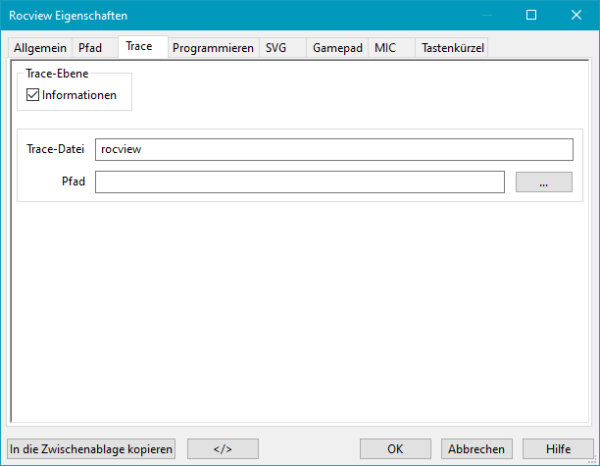Image resolution: width=600 pixels, height=466 pixels.
Task: Click the Abbrechen button
Action: point(476,449)
